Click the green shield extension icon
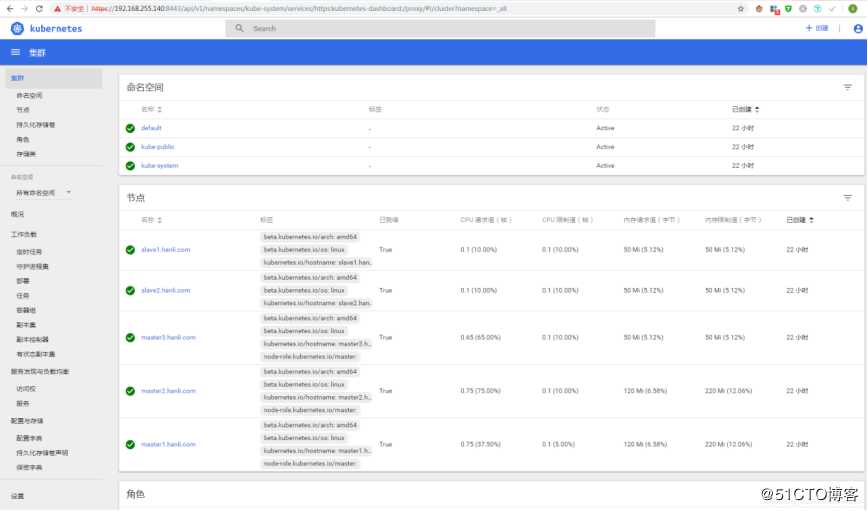 788,9
